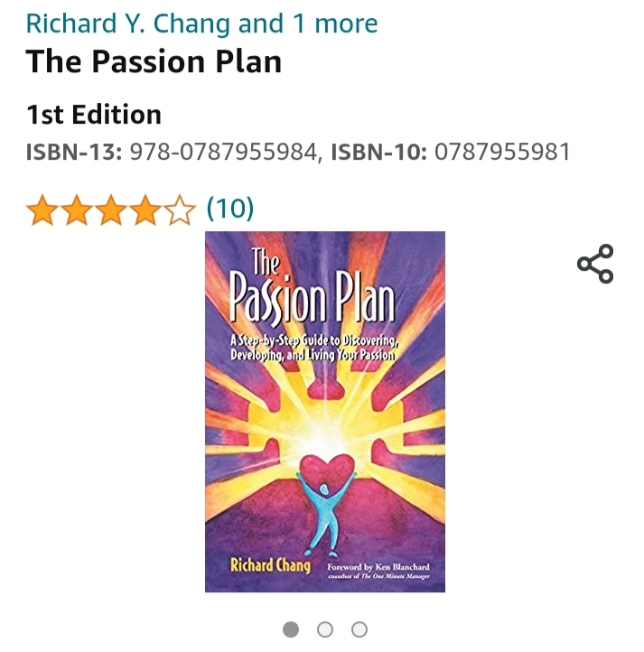Click the ISBN-10 number 0787955981
The height and width of the screenshot is (652, 644).
[502, 152]
